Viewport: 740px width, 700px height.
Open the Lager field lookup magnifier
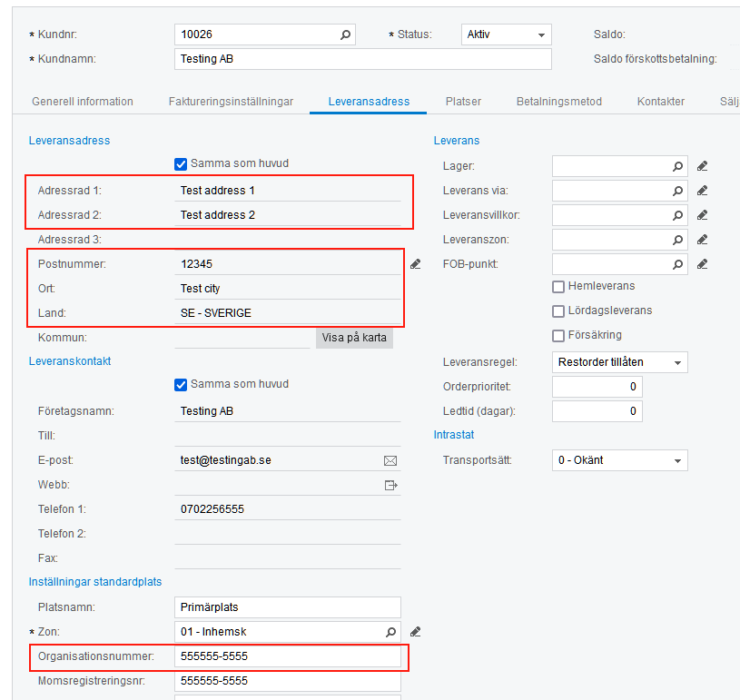point(677,166)
